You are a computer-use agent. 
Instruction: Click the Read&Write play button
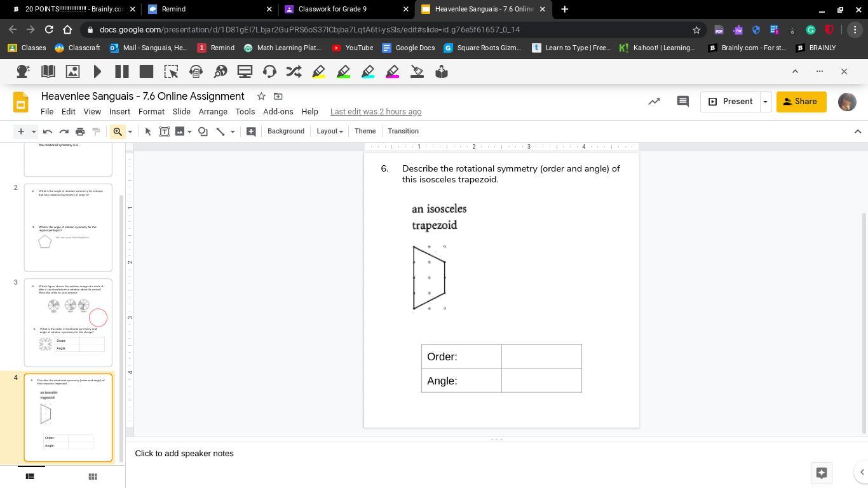pos(97,72)
